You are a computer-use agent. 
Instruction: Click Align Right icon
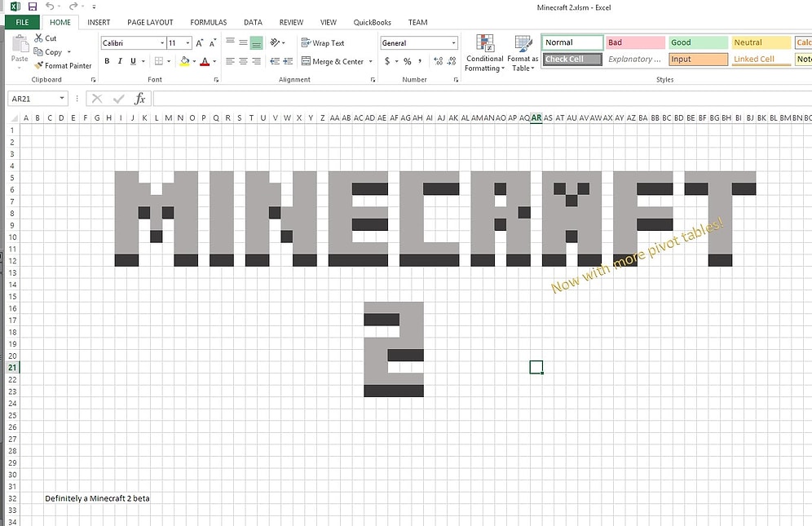tap(256, 61)
